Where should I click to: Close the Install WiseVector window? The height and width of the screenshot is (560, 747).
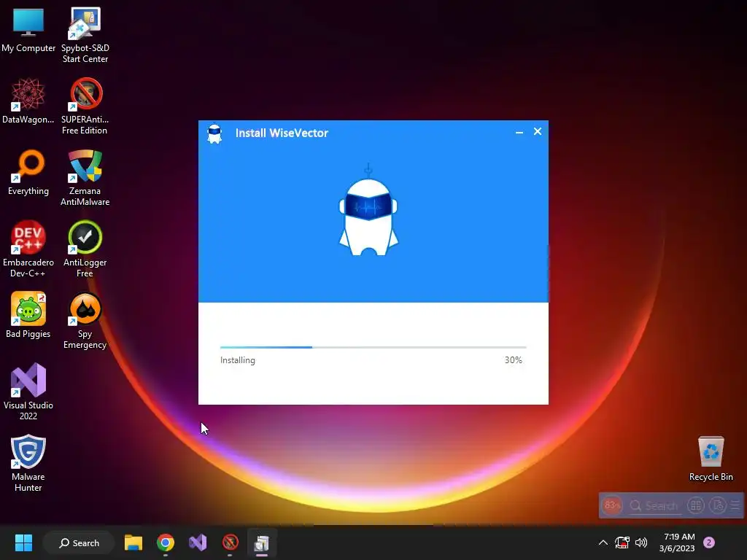[x=538, y=131]
